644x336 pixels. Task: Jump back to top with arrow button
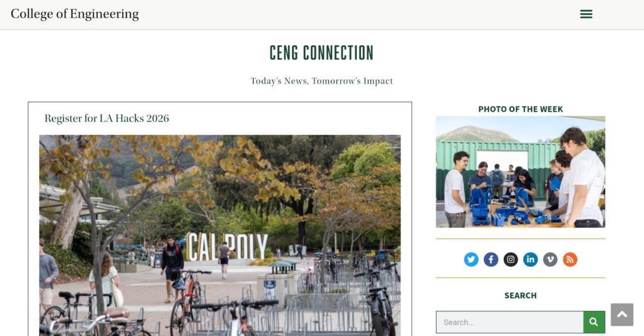(x=622, y=315)
